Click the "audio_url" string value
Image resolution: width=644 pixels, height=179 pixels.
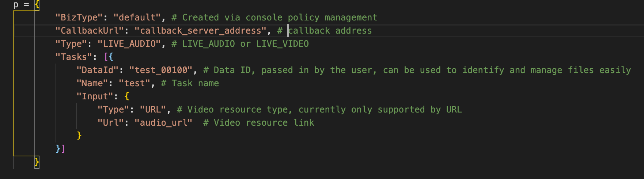[x=163, y=123]
